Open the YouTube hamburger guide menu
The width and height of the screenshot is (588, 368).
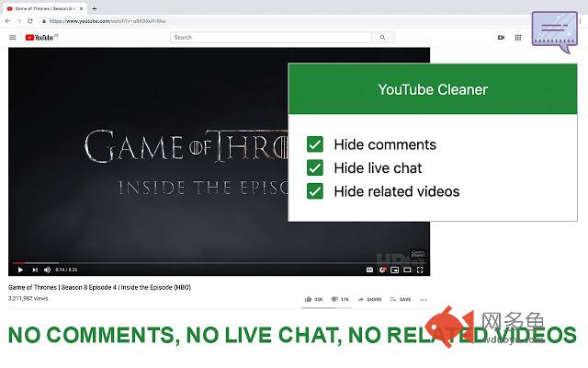click(12, 37)
